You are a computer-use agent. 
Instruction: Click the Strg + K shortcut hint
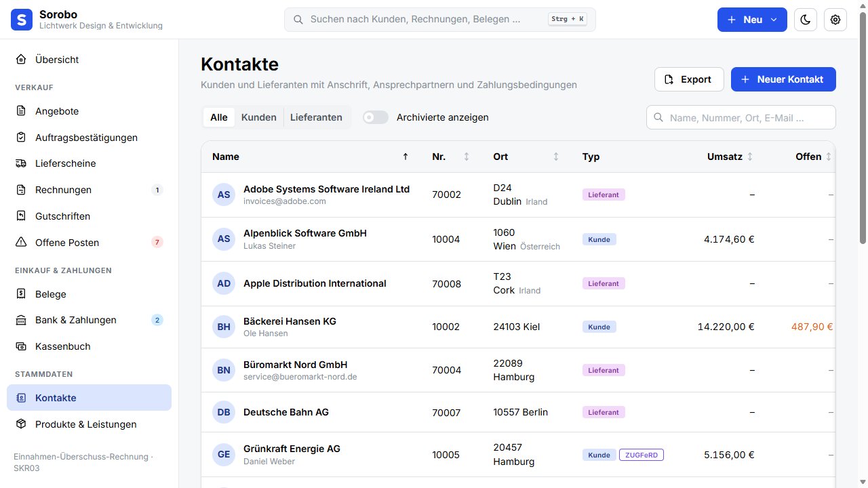point(568,20)
